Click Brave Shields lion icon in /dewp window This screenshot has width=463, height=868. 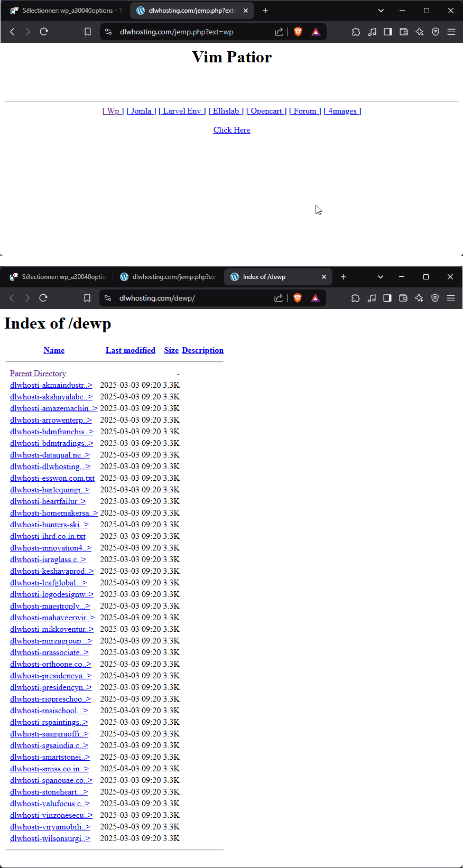click(298, 298)
